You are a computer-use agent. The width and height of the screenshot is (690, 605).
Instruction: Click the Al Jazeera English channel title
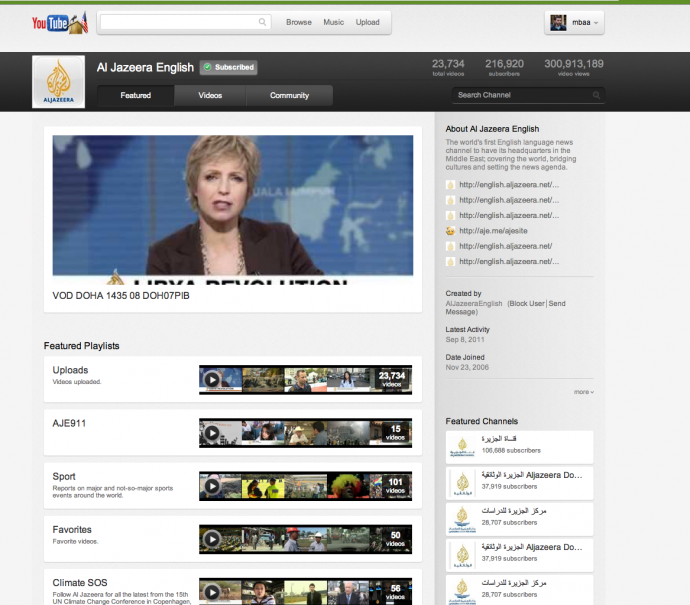coord(145,67)
